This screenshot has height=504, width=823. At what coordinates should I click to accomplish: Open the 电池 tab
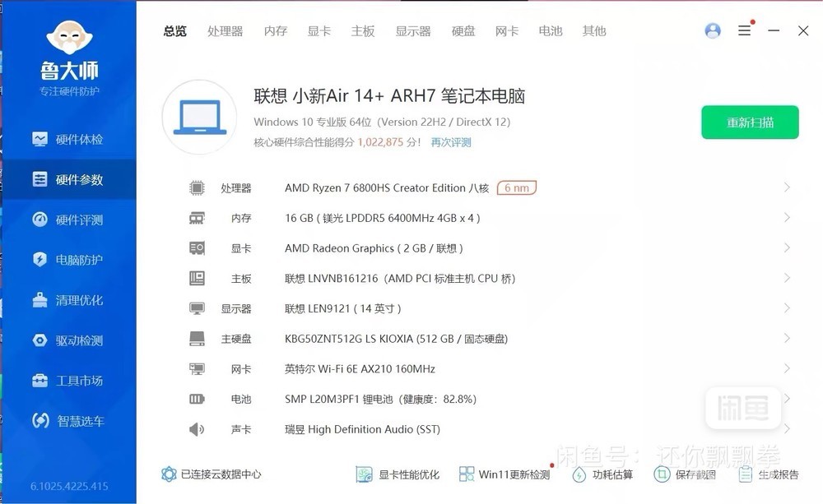(551, 31)
